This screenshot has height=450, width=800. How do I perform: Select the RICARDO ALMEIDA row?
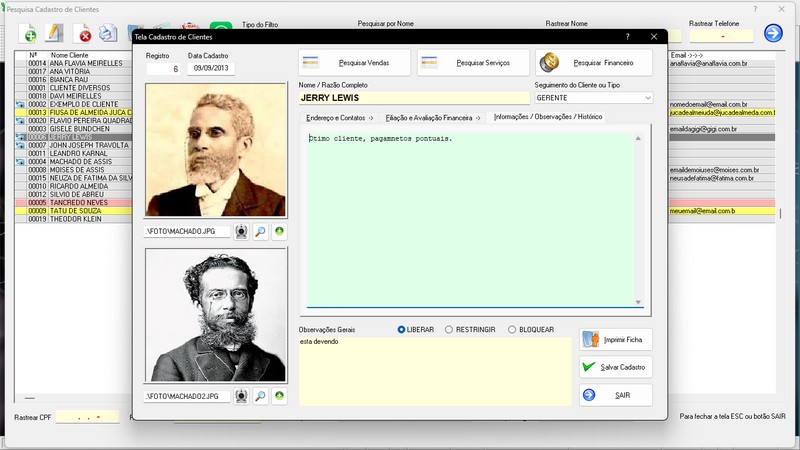coord(74,186)
